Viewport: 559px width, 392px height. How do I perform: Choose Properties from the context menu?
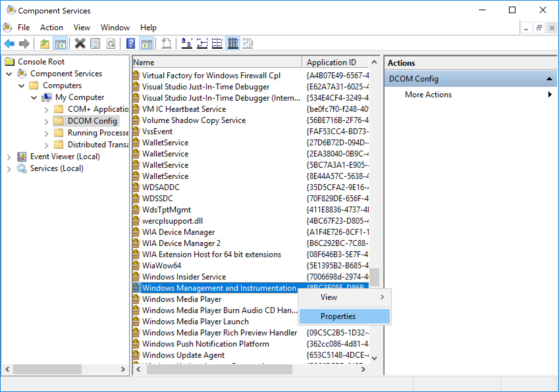pos(338,316)
